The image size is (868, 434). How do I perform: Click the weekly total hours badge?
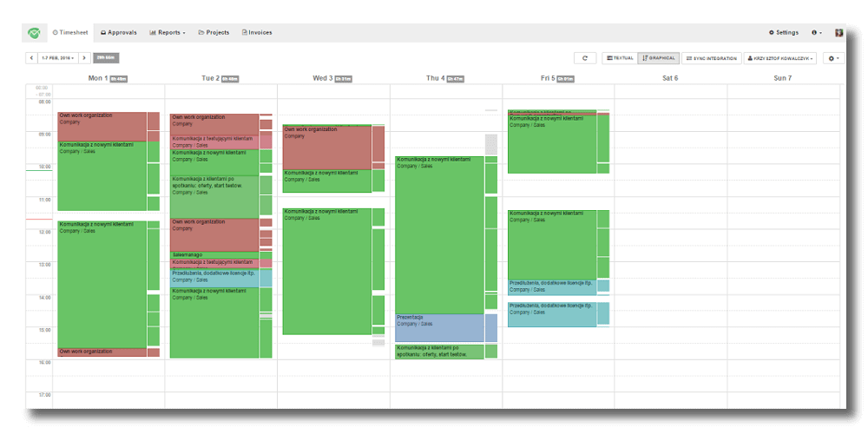coord(106,57)
